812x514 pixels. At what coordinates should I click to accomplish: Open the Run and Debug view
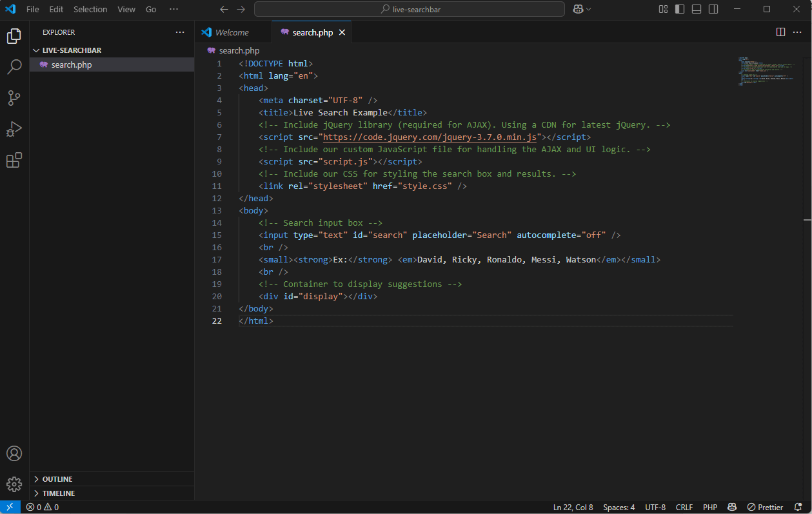click(14, 129)
